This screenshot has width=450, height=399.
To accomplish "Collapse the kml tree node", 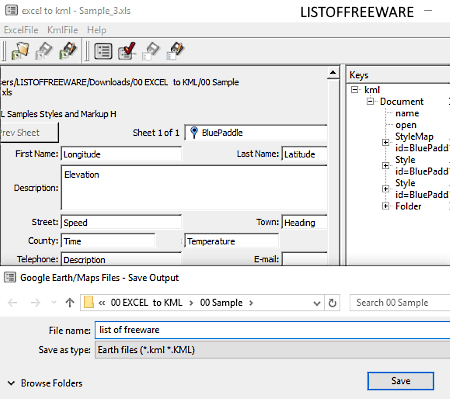I will [355, 89].
